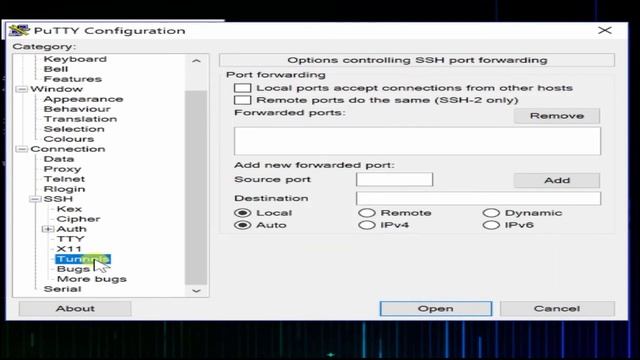Remove the selected forwarded port
The image size is (640, 360).
557,116
